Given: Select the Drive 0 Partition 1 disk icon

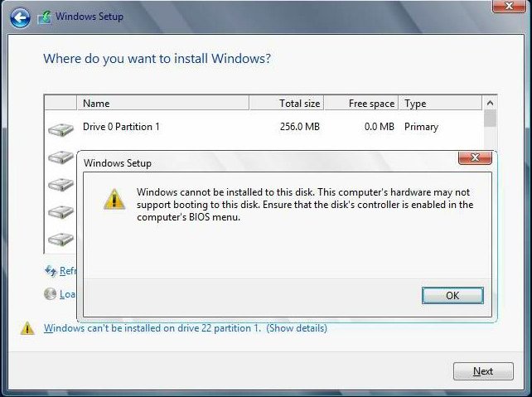Looking at the screenshot, I should click(60, 129).
